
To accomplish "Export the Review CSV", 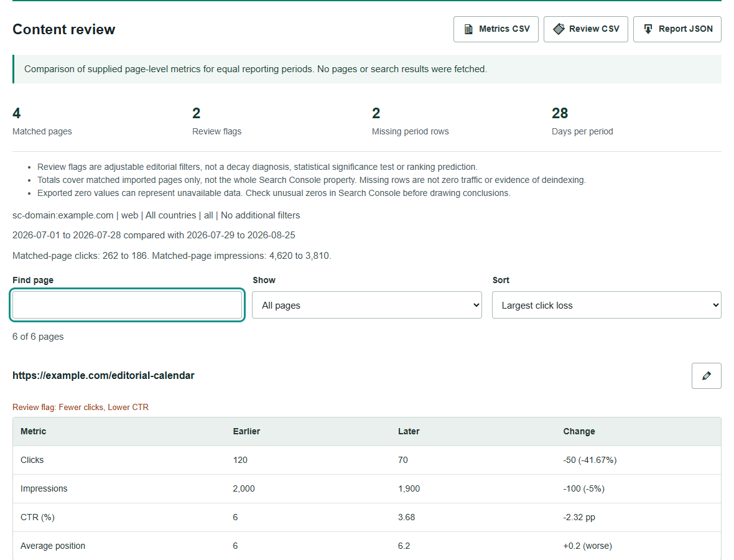I will 585,29.
